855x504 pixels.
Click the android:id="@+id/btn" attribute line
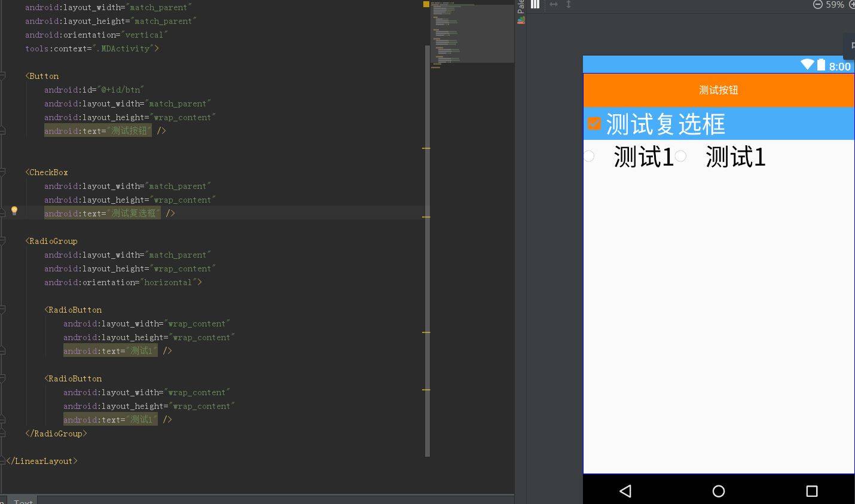94,90
